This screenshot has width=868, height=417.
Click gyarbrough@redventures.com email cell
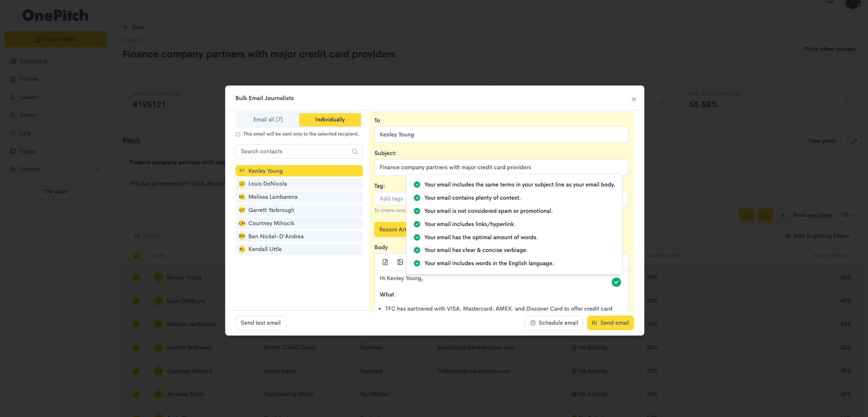click(476, 347)
